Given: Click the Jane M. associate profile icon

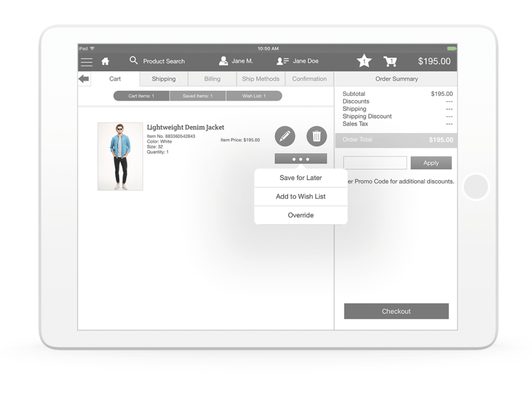Looking at the screenshot, I should 223,61.
